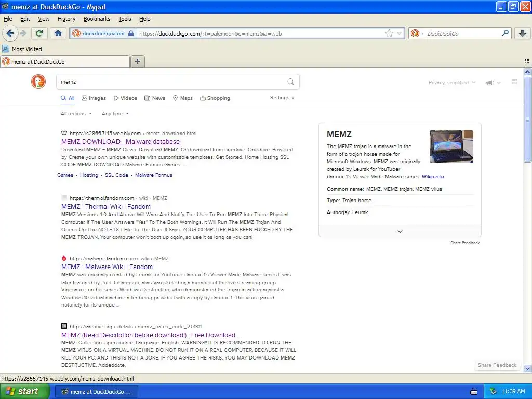Reload the page with the refresh icon
This screenshot has height=399, width=532.
tap(39, 33)
